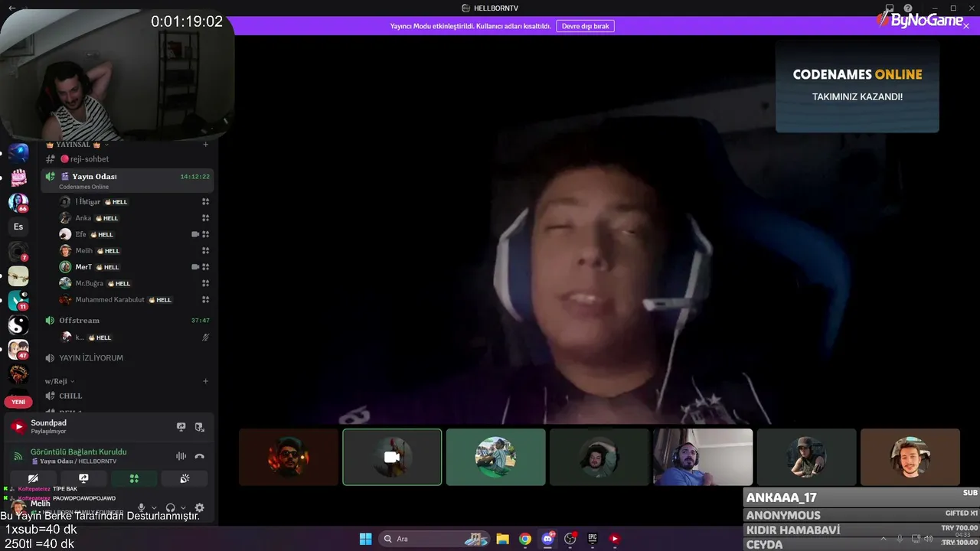Collapse the w/Reji channel category

point(60,381)
